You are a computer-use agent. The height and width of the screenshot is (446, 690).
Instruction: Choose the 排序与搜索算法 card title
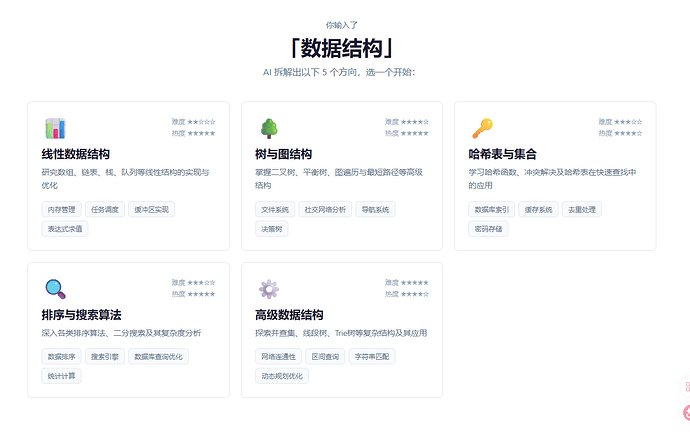point(81,315)
